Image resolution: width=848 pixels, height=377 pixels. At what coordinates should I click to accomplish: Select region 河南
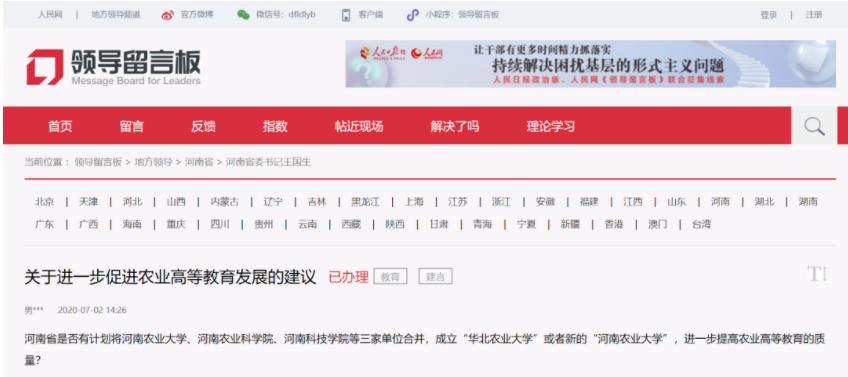720,202
